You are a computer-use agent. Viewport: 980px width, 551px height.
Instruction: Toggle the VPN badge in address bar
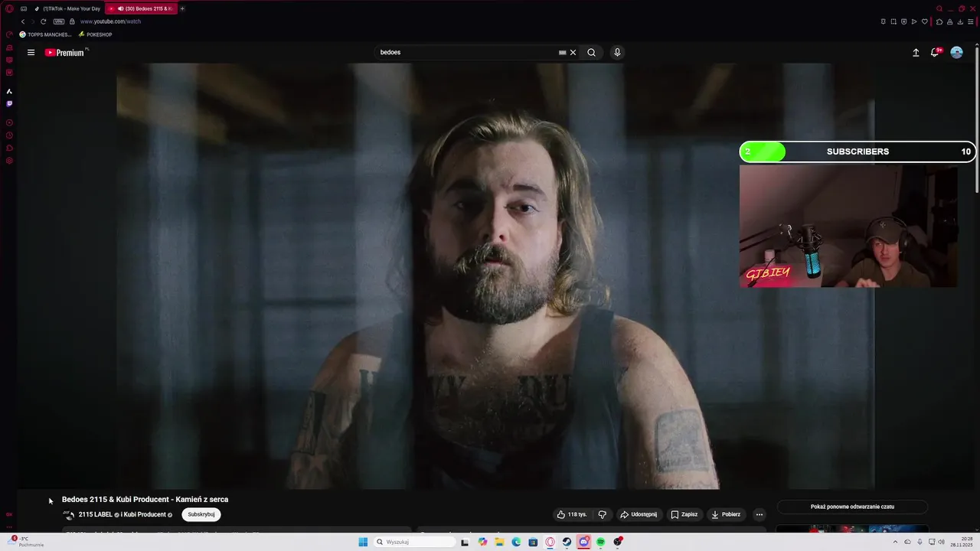pos(59,21)
